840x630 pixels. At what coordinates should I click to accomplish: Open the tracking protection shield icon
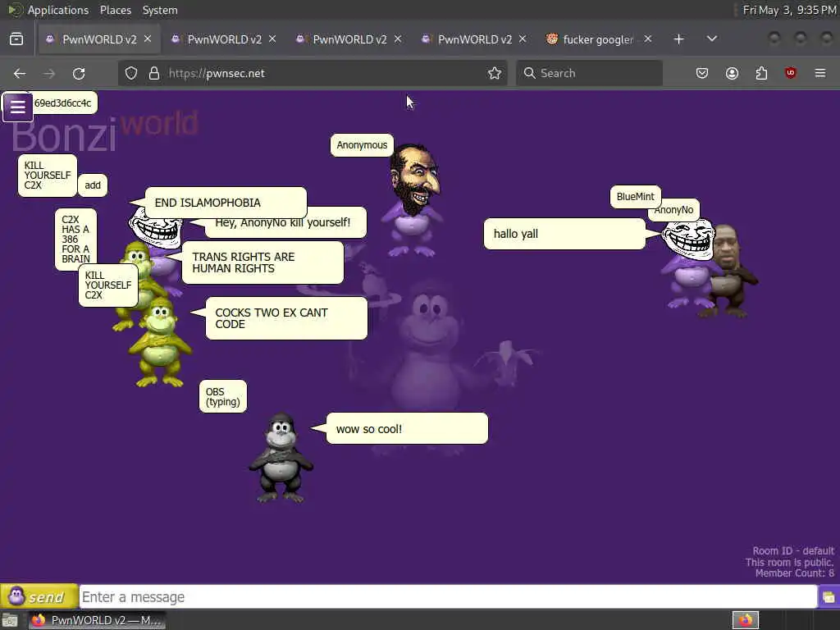coord(131,73)
